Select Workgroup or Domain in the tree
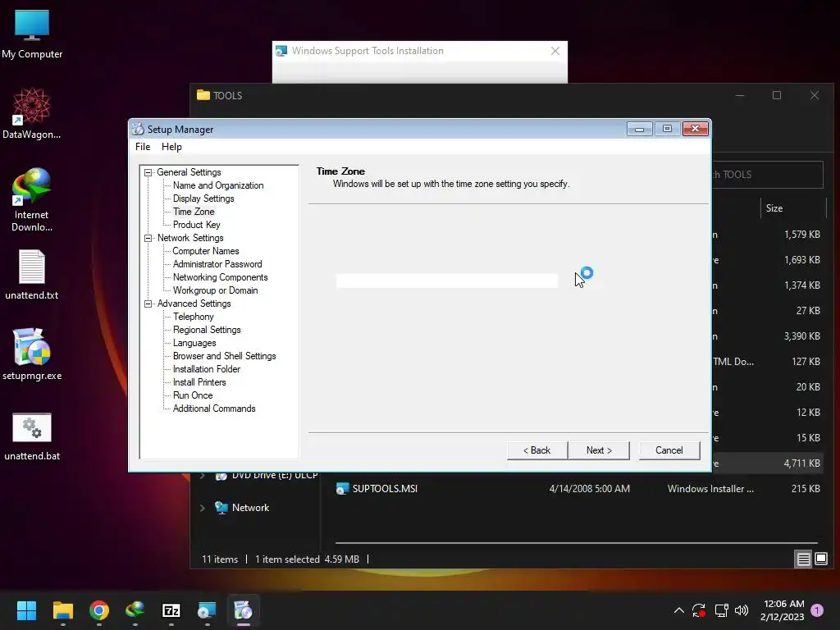This screenshot has height=630, width=840. [x=216, y=290]
